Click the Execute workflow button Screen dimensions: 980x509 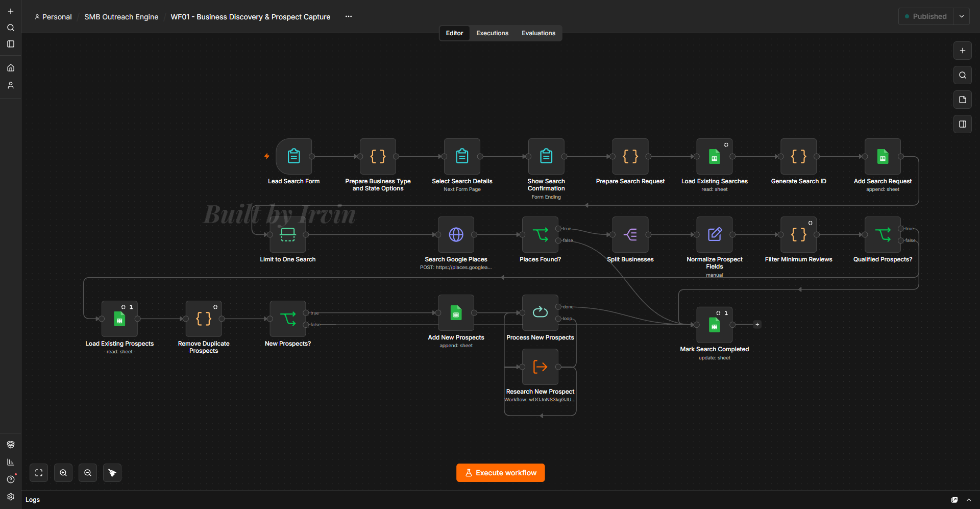pyautogui.click(x=500, y=473)
